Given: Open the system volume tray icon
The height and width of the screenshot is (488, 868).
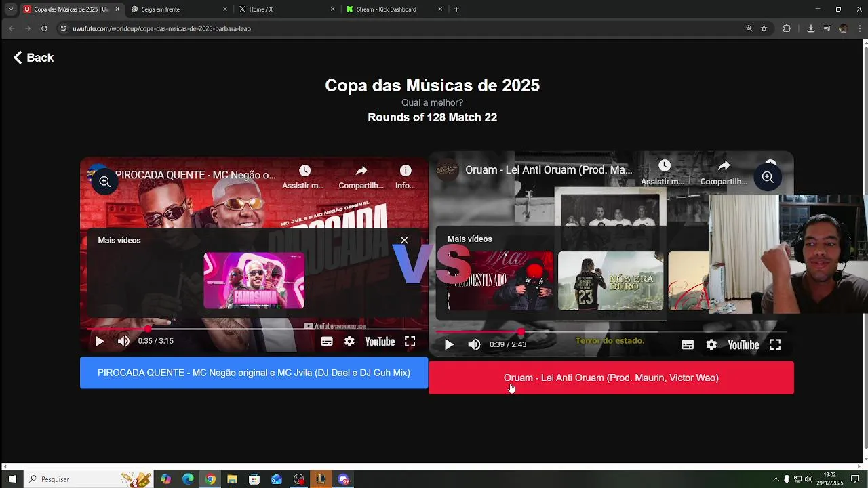Looking at the screenshot, I should pyautogui.click(x=808, y=479).
